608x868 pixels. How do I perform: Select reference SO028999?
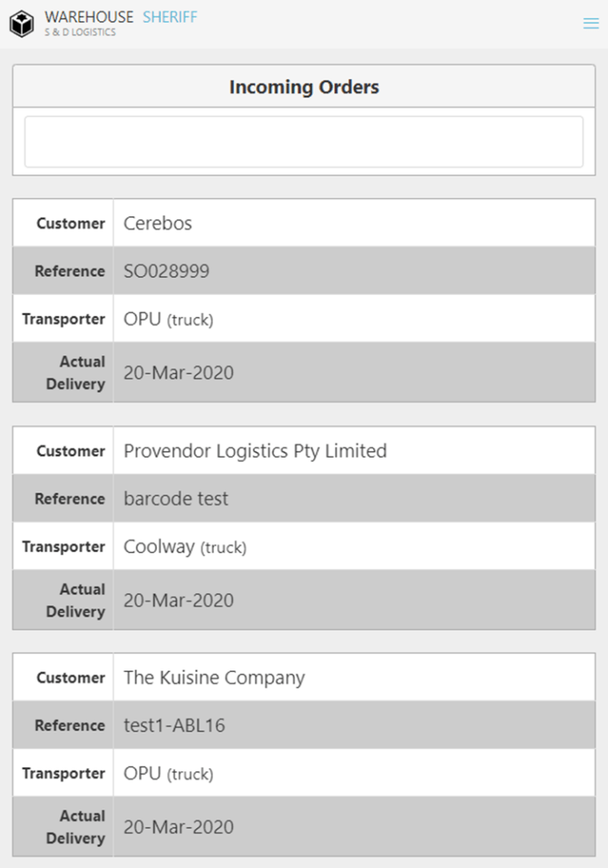pyautogui.click(x=166, y=271)
